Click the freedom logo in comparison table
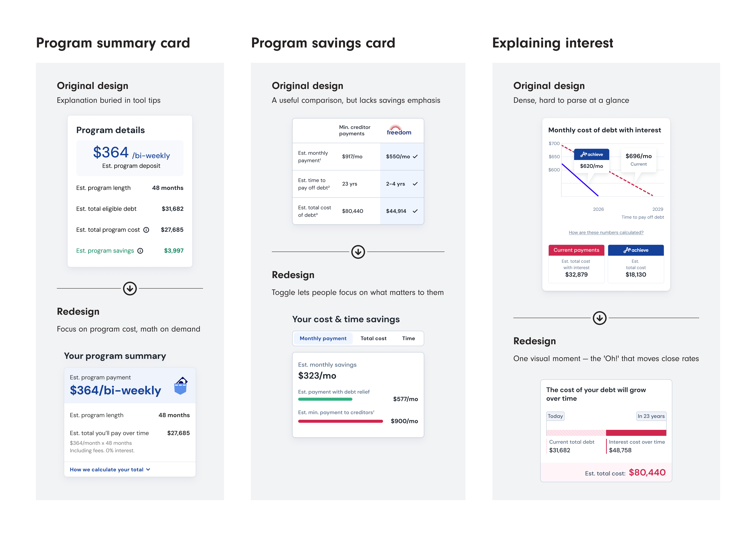 tap(399, 130)
